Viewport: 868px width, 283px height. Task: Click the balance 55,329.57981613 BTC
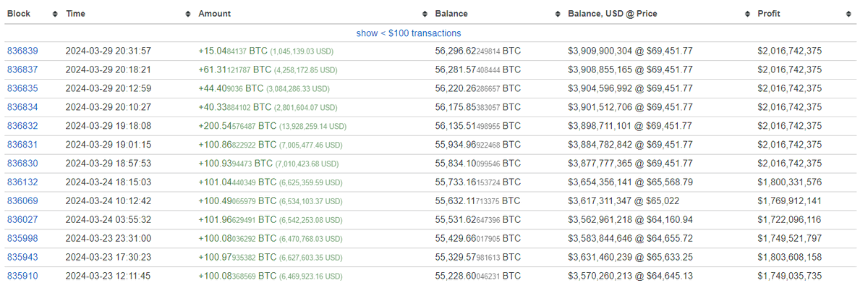[478, 257]
